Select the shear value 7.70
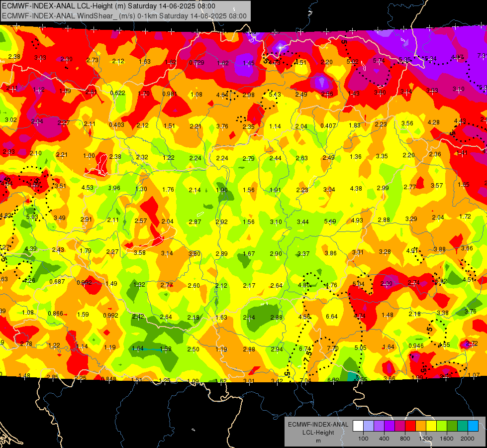Viewport: 487px width, 448px height. (333, 348)
